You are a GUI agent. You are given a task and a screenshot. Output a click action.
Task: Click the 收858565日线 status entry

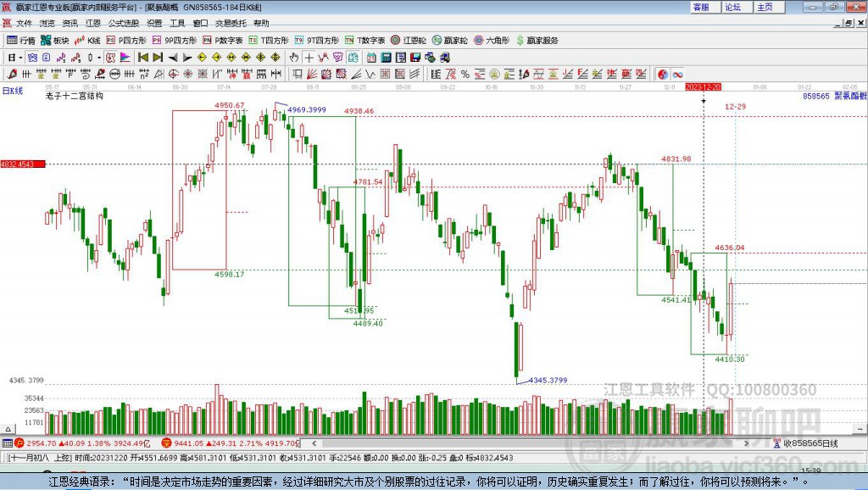click(805, 443)
